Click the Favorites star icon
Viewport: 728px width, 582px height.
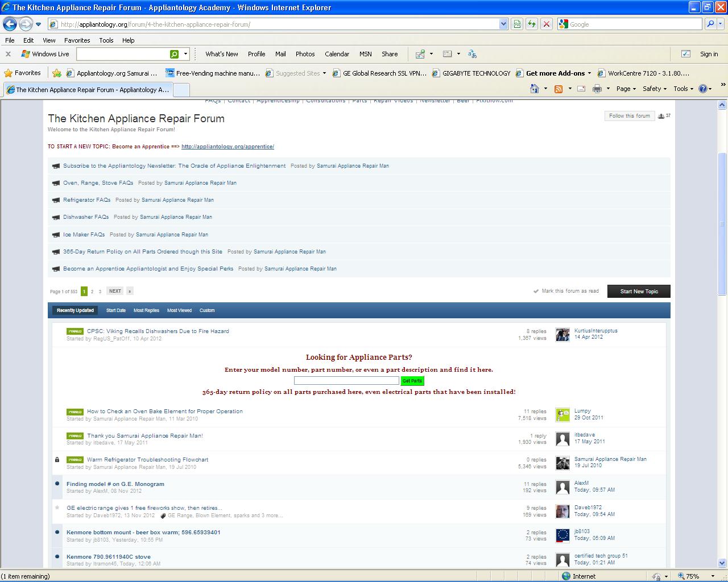pyautogui.click(x=9, y=73)
